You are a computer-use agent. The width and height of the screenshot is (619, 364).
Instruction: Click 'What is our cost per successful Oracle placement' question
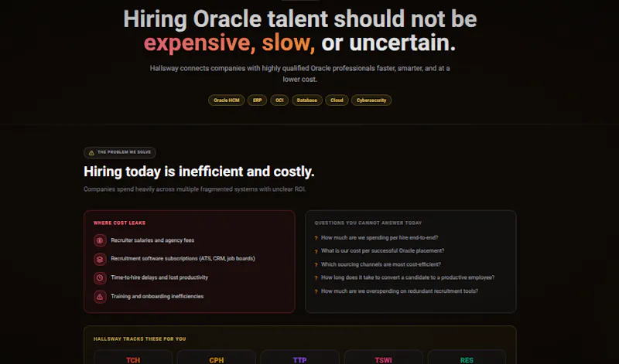point(382,250)
